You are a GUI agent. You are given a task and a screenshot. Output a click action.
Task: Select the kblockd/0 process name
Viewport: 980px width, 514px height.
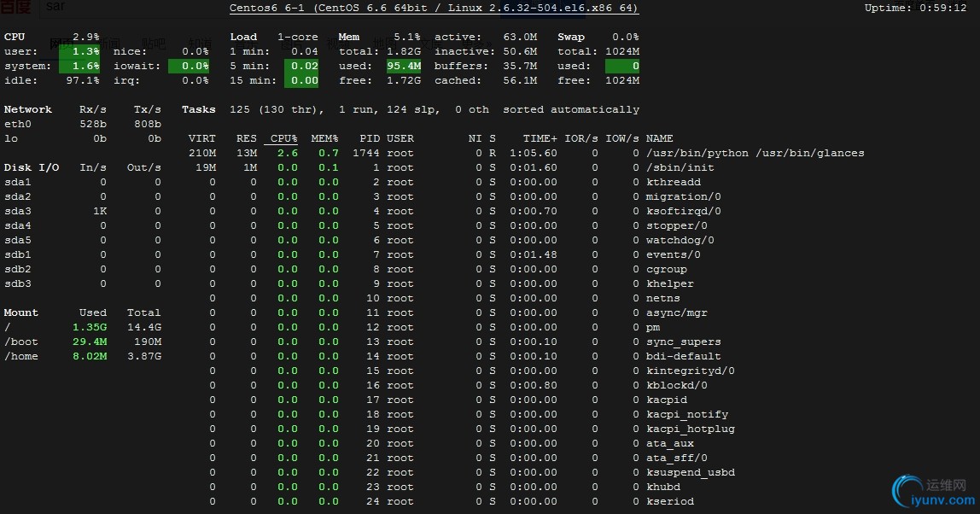coord(676,385)
